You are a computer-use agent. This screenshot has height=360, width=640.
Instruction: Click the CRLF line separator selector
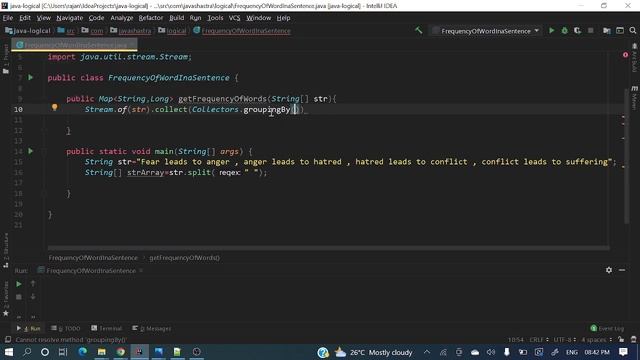click(538, 340)
